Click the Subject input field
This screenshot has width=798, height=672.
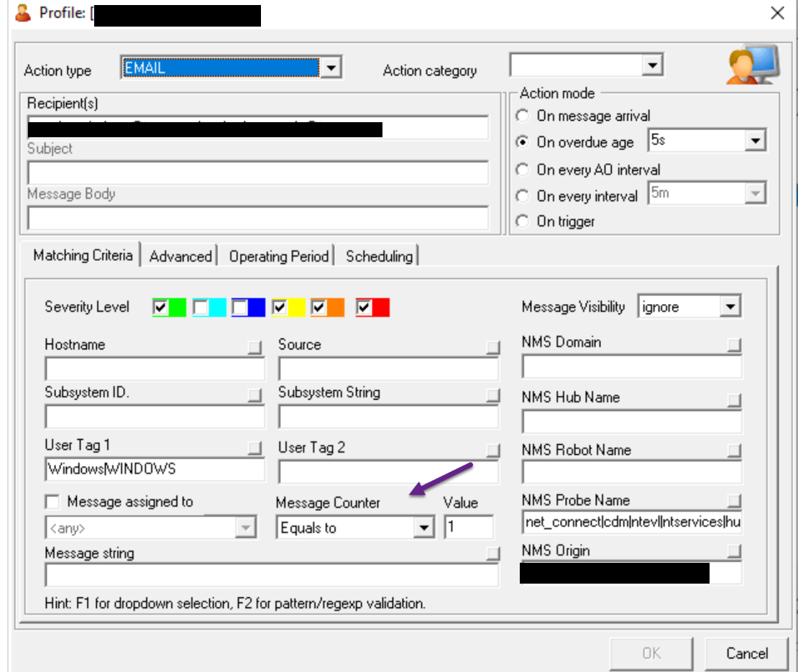pos(257,173)
